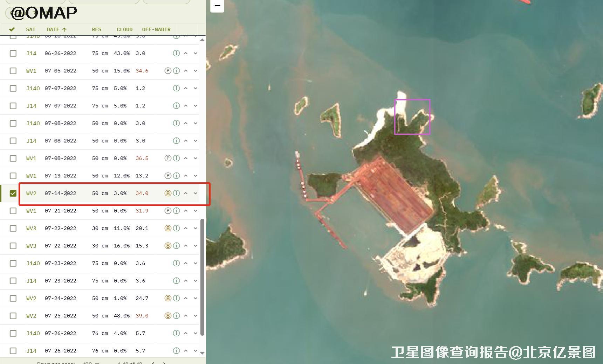
Task: Expand the J14 07-07-2022 row details
Action: coord(196,106)
